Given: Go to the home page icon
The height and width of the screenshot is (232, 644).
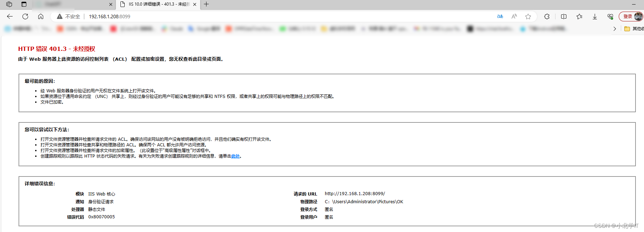Looking at the screenshot, I should (41, 16).
